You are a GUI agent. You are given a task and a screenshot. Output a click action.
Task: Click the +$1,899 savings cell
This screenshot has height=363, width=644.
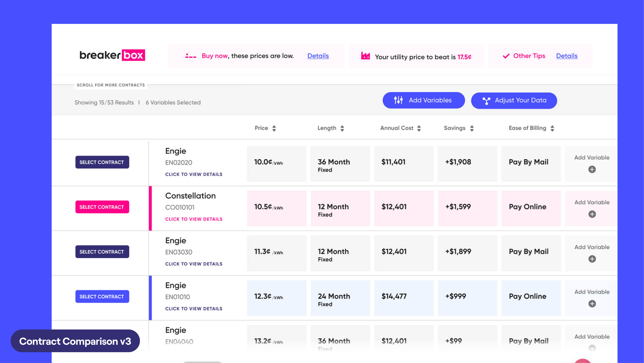click(x=467, y=253)
